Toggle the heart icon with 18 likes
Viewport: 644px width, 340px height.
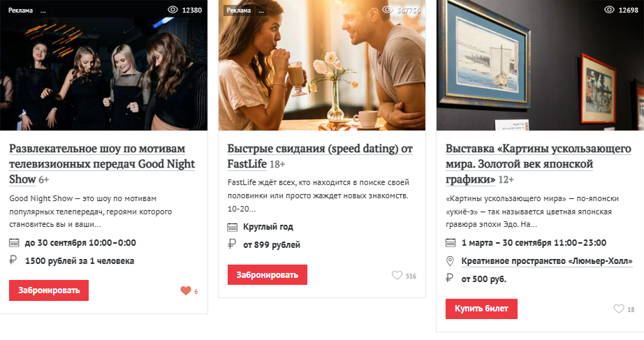pyautogui.click(x=619, y=309)
